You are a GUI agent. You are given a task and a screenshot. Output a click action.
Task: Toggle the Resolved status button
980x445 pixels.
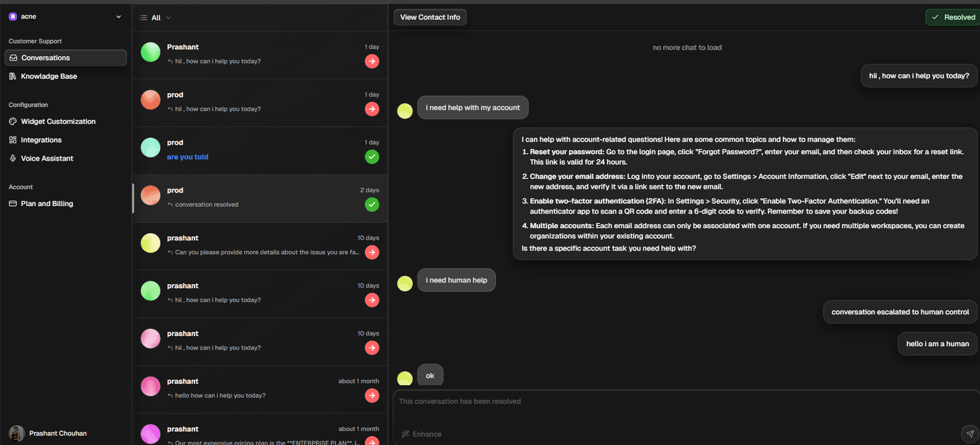click(953, 17)
